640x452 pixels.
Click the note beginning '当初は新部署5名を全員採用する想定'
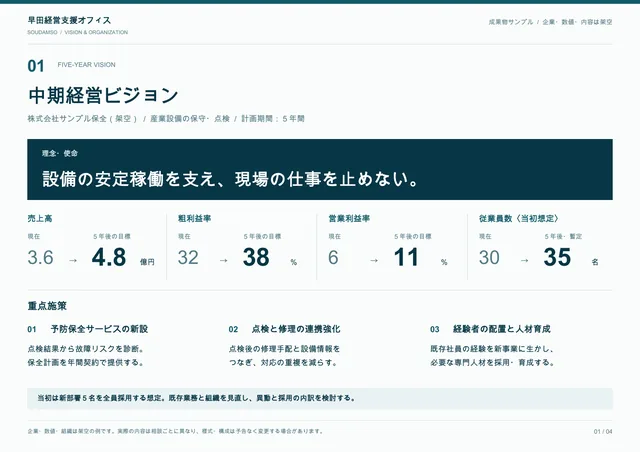pos(196,398)
